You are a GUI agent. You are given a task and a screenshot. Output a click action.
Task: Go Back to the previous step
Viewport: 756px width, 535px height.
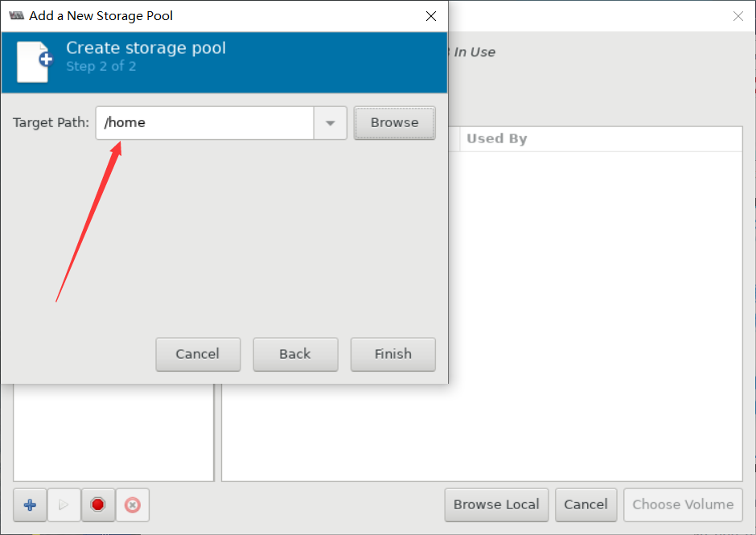[295, 354]
